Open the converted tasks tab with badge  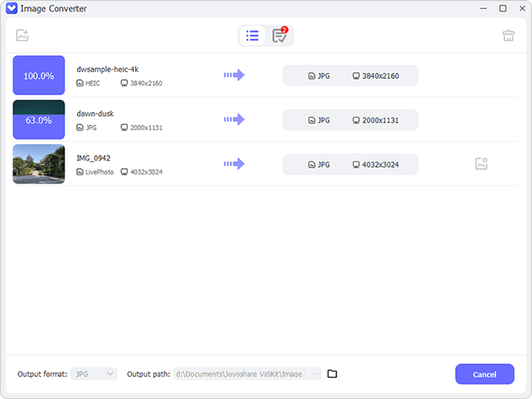coord(280,35)
